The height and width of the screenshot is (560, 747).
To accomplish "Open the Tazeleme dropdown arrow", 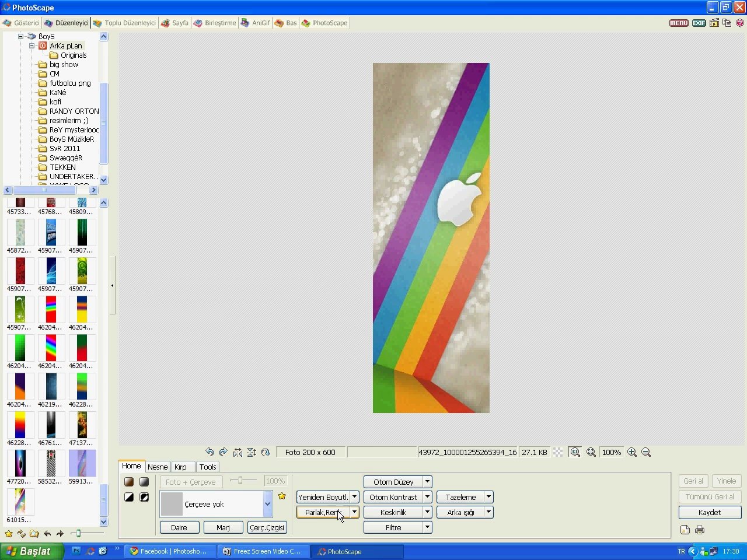I will tap(488, 497).
